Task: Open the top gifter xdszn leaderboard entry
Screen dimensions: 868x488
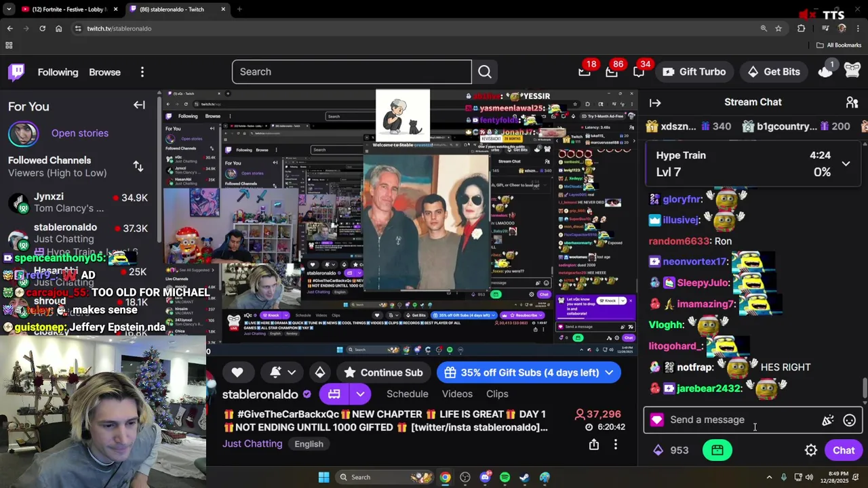Action: coord(689,126)
